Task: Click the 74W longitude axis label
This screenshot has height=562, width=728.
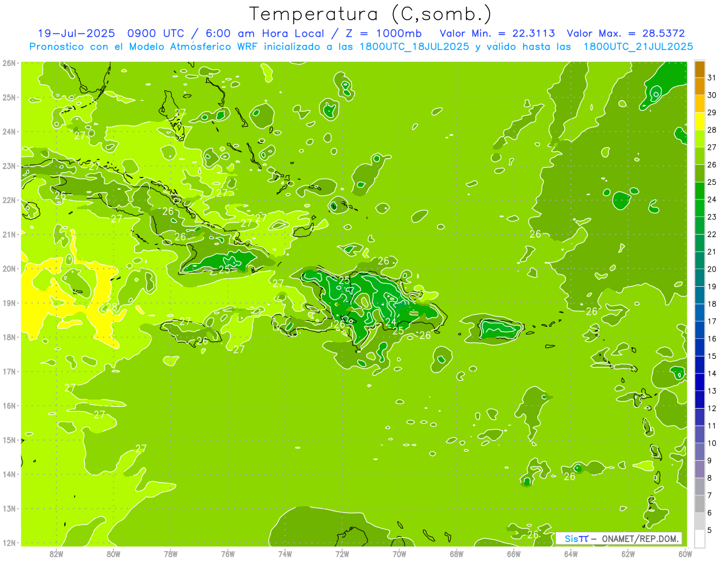Action: click(285, 554)
